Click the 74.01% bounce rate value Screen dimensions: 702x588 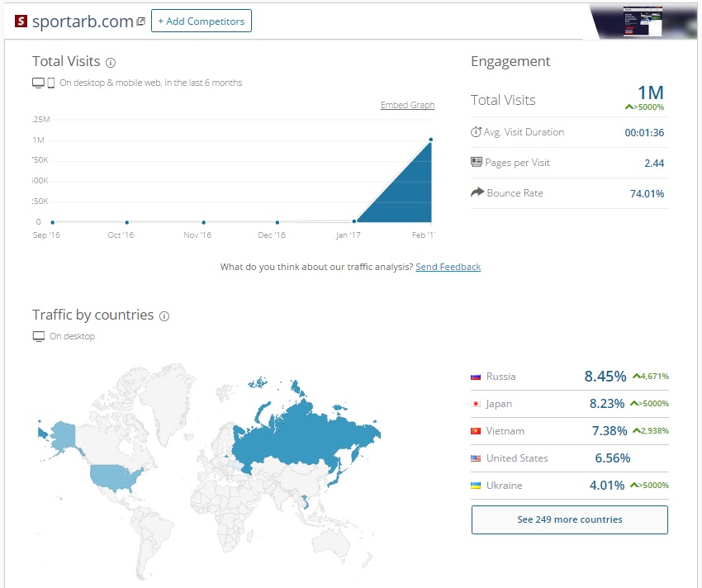coord(647,193)
